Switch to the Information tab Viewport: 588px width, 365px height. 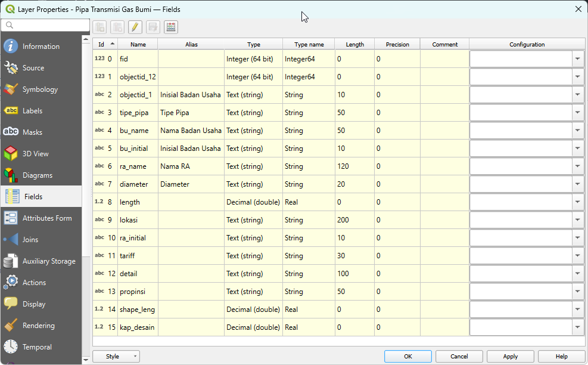(41, 47)
